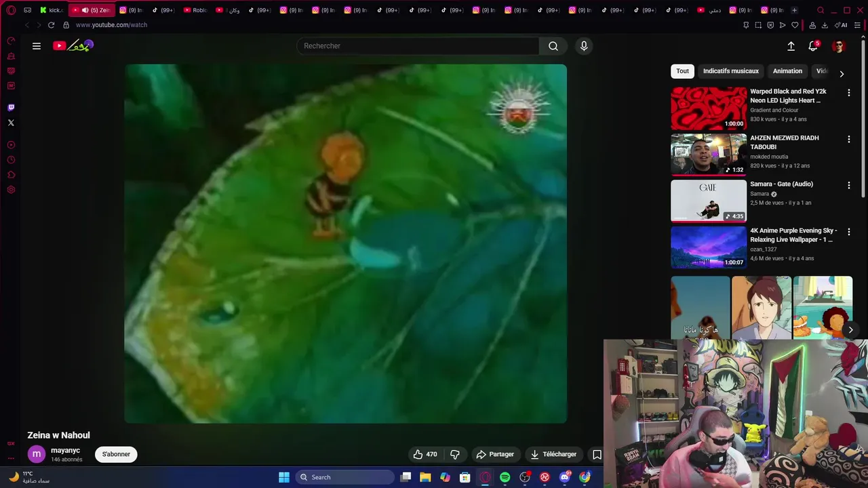Focus the Rechercher search field
Image resolution: width=868 pixels, height=488 pixels.
click(418, 46)
